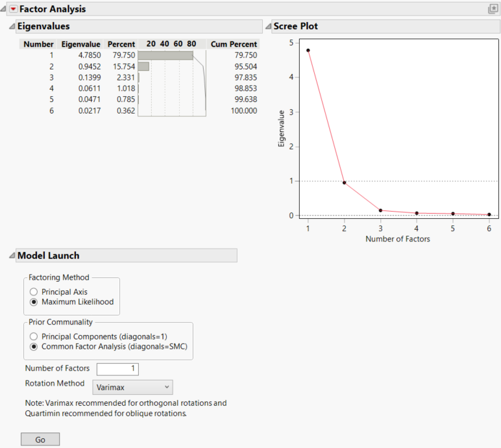The height and width of the screenshot is (448, 501).
Task: Click cumulative percent 99.638
Action: click(x=246, y=99)
